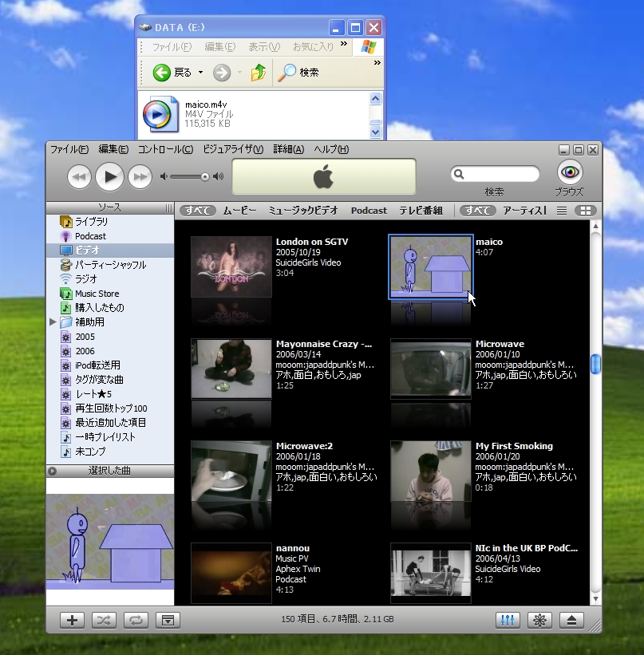
Task: Select the テレビ番組 filter tab
Action: (x=421, y=211)
